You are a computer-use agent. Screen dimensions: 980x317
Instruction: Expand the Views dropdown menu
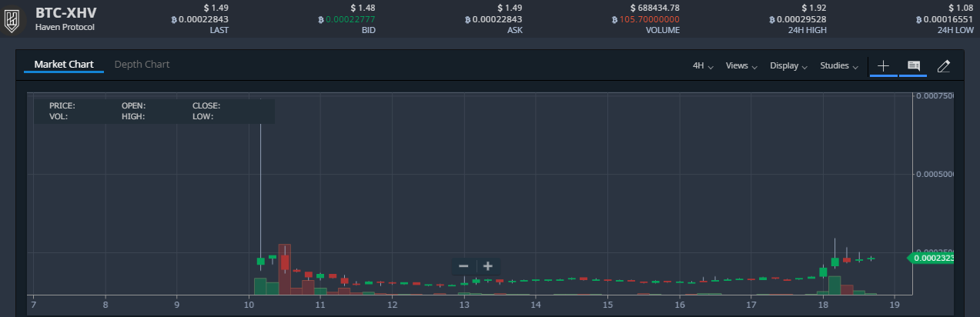pyautogui.click(x=741, y=66)
